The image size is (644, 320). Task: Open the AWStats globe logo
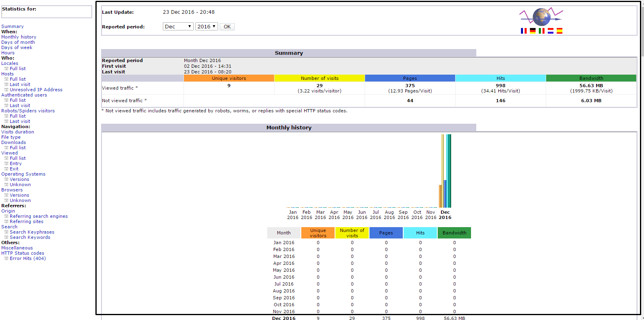coord(541,17)
